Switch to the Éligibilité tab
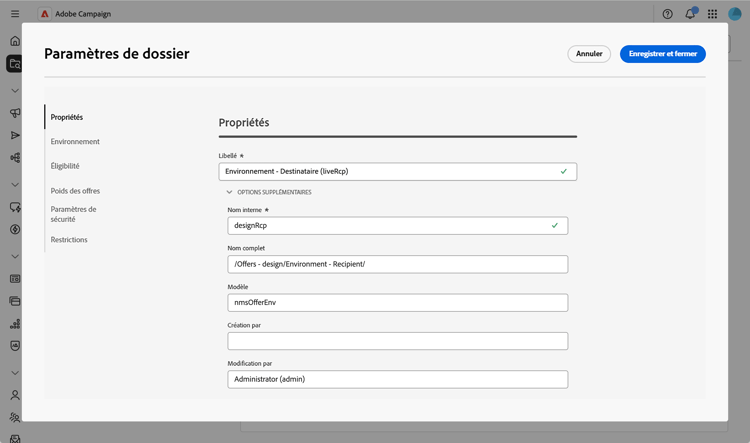750x443 pixels. (x=65, y=166)
